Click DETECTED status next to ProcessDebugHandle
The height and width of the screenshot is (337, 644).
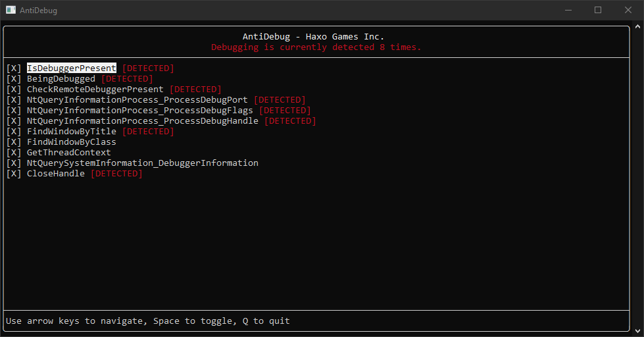click(x=290, y=121)
